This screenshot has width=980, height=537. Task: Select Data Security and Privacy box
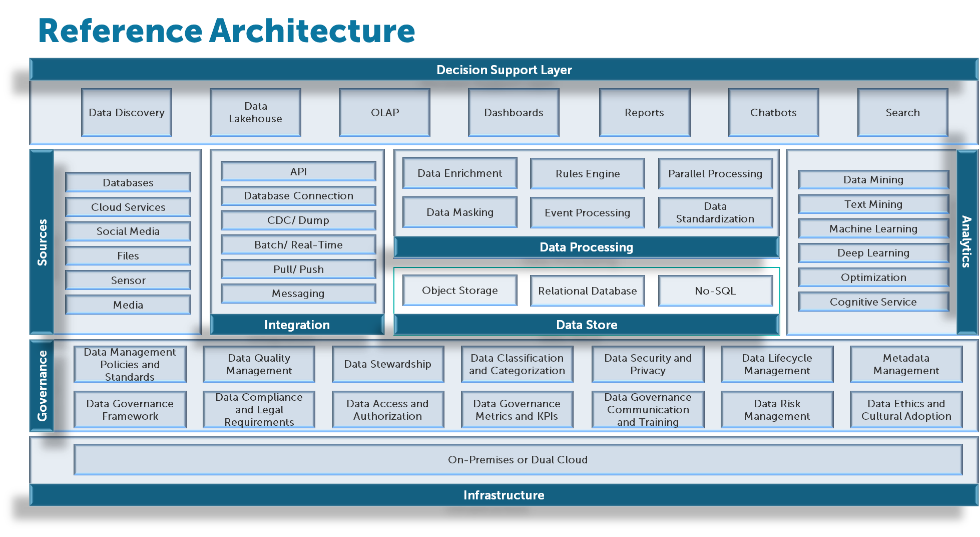coord(648,364)
